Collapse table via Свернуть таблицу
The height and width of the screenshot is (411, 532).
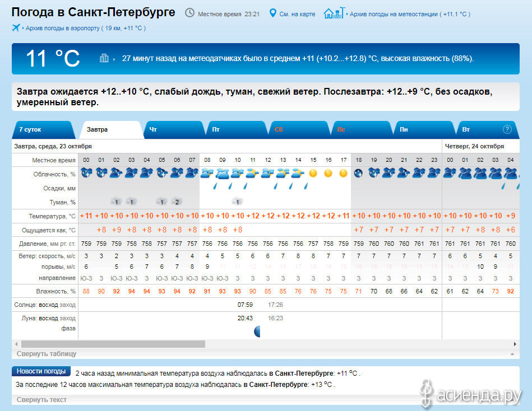[47, 354]
